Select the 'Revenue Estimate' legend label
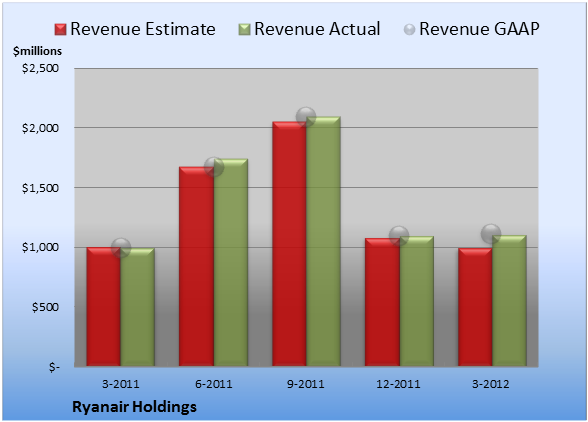 (143, 29)
